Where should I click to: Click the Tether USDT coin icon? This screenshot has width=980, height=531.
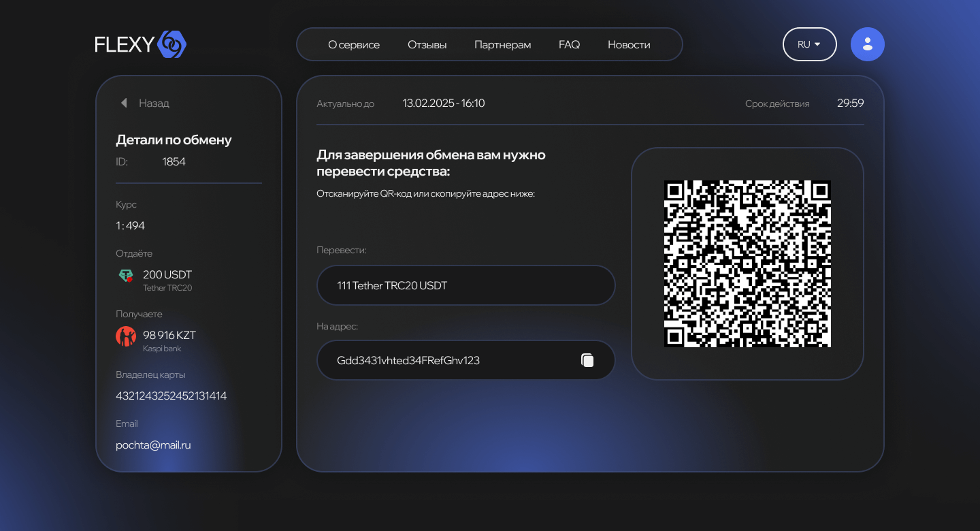(126, 276)
